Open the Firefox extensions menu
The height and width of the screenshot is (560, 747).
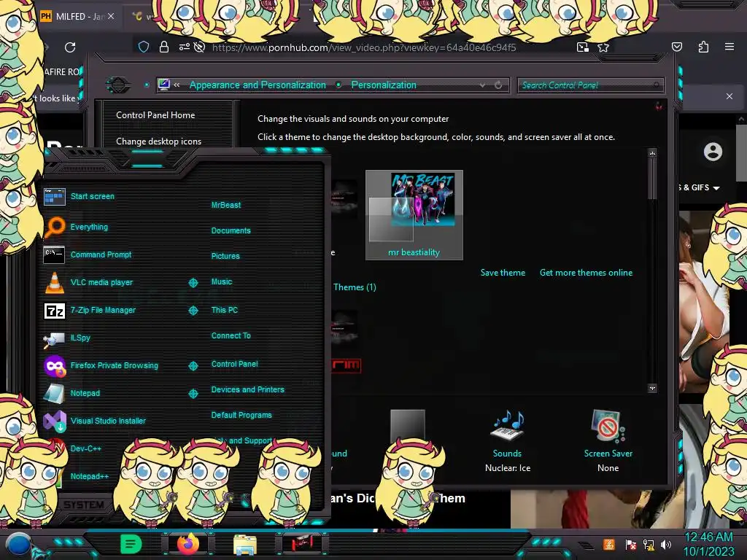703,47
